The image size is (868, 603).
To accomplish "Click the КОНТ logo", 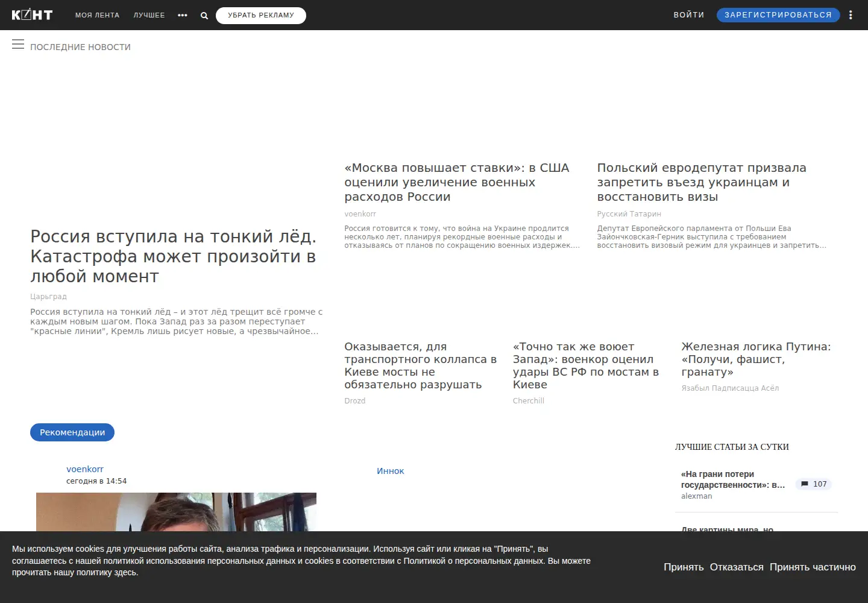I will click(32, 15).
